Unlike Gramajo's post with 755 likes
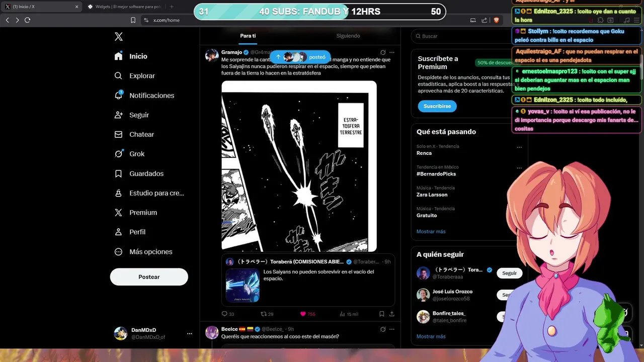Image resolution: width=644 pixels, height=362 pixels. pos(307,314)
